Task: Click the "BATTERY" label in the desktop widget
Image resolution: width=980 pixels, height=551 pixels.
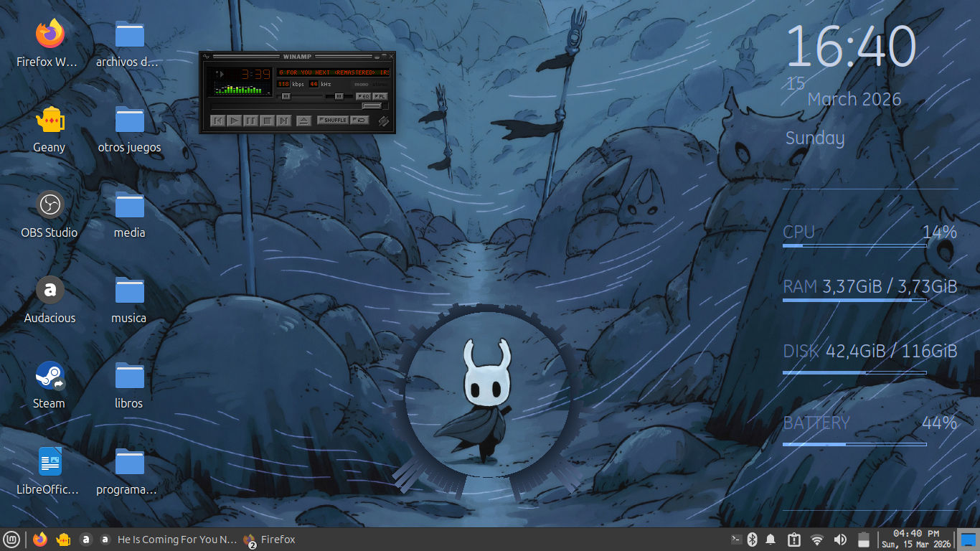Action: pyautogui.click(x=816, y=423)
